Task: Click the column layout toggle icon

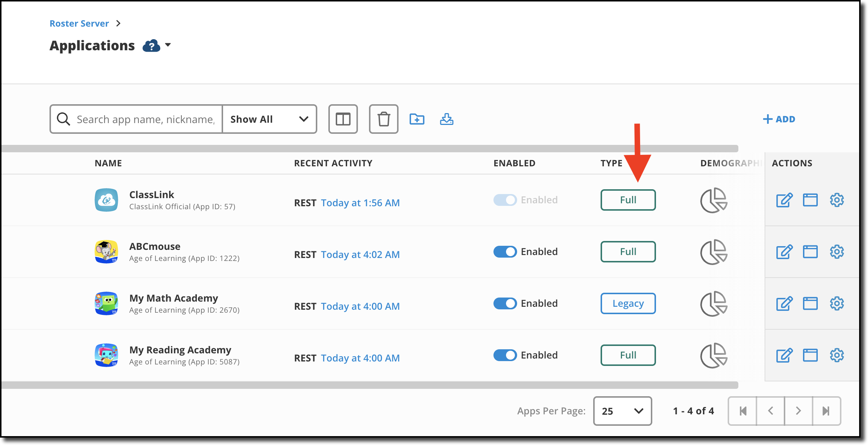Action: [343, 119]
